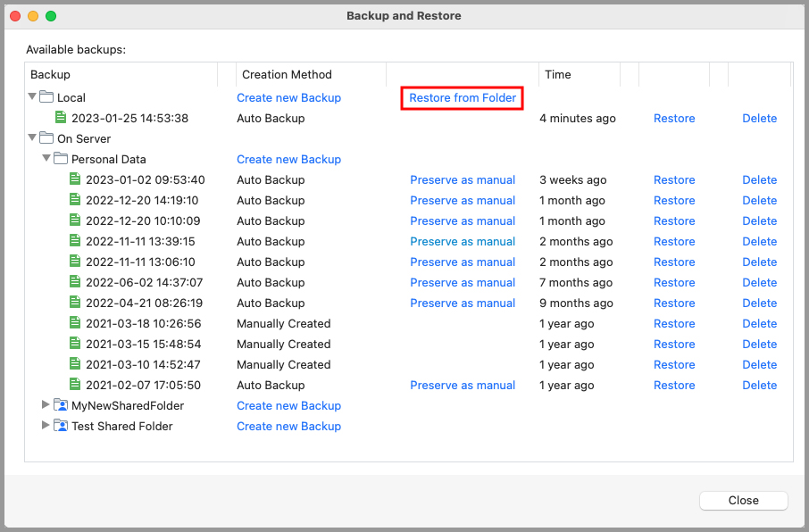Expand the Test Shared Folder entry
This screenshot has height=532, width=809.
tap(46, 426)
